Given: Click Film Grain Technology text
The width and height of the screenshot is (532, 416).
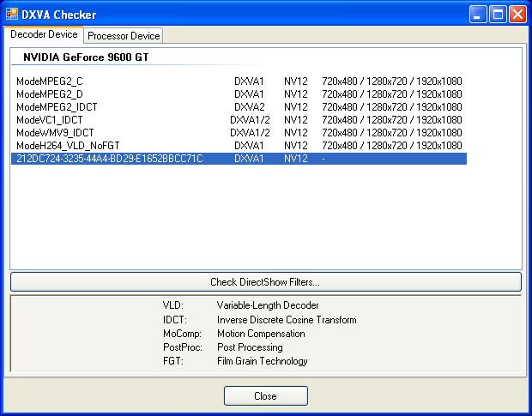Looking at the screenshot, I should click(263, 361).
